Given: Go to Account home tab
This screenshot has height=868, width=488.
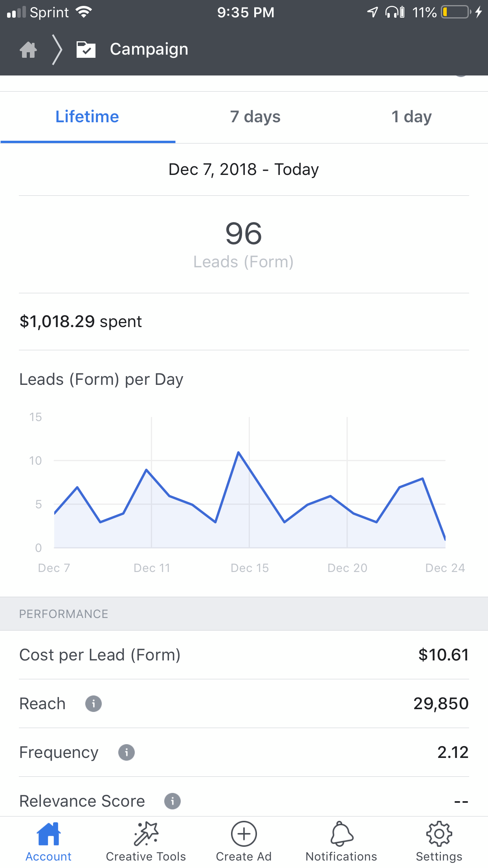Looking at the screenshot, I should pyautogui.click(x=48, y=842).
